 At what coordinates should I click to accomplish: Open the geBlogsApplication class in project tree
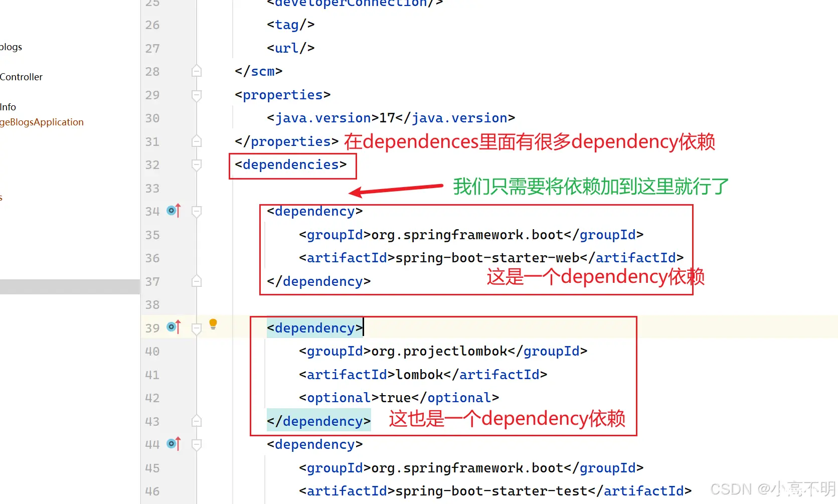click(42, 122)
